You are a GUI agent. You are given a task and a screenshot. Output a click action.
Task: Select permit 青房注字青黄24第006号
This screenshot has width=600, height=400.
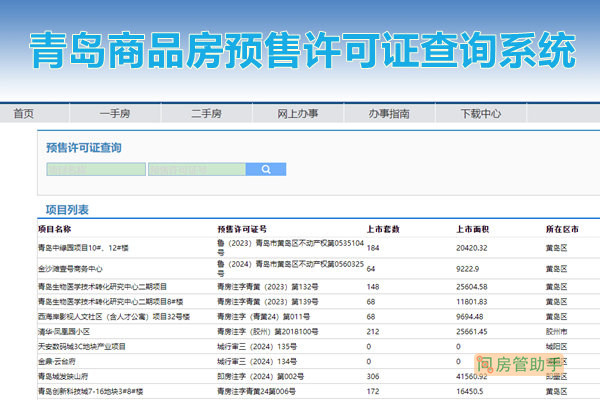[x=256, y=391]
